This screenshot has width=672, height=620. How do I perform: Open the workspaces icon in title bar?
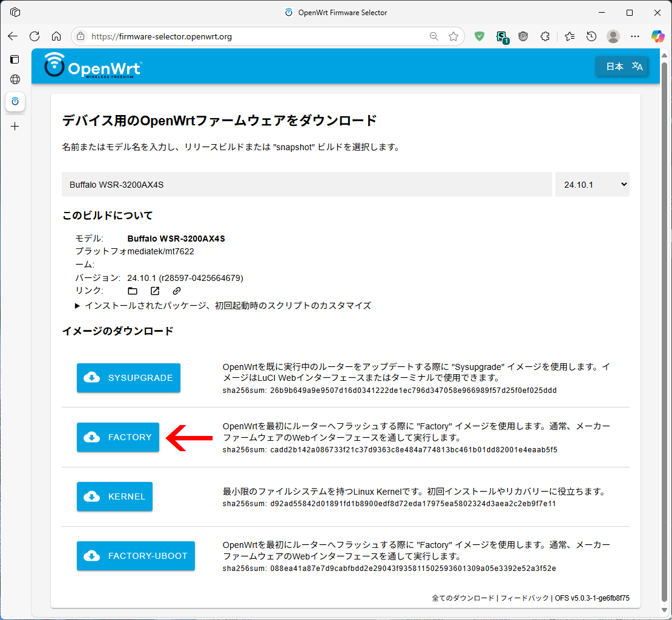pos(15,13)
